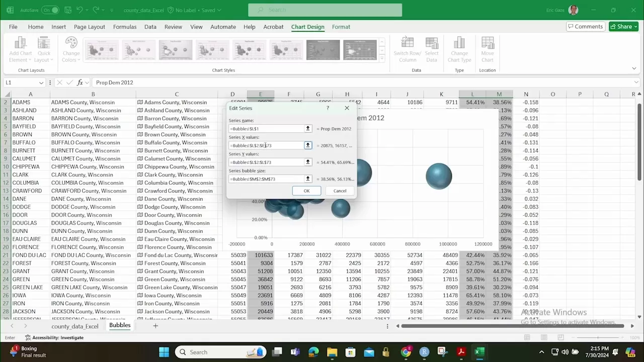The height and width of the screenshot is (362, 644).
Task: Open the Change Colors icon
Action: point(71,48)
